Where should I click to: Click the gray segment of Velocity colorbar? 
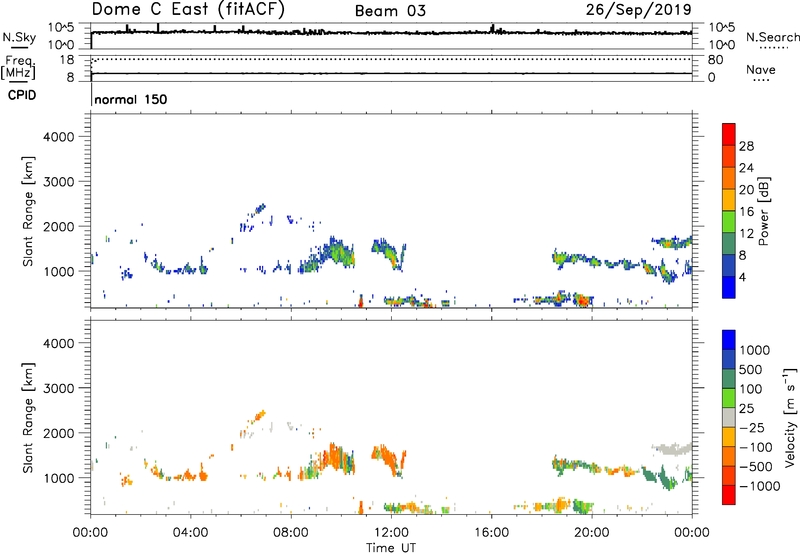(x=729, y=418)
